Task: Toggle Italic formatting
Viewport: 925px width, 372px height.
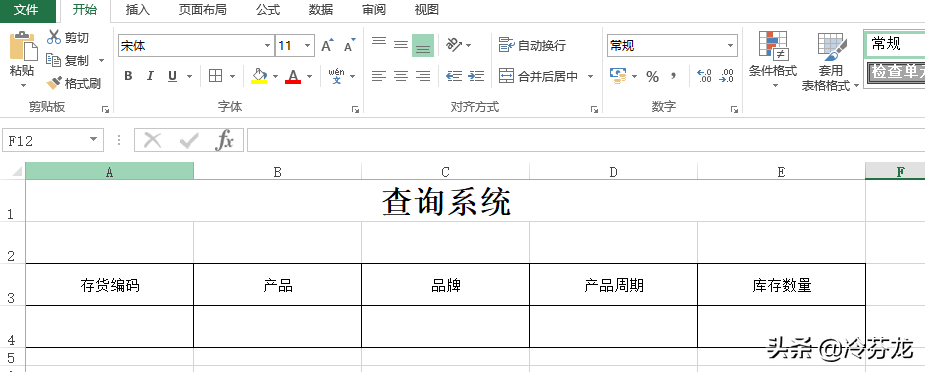Action: click(150, 76)
